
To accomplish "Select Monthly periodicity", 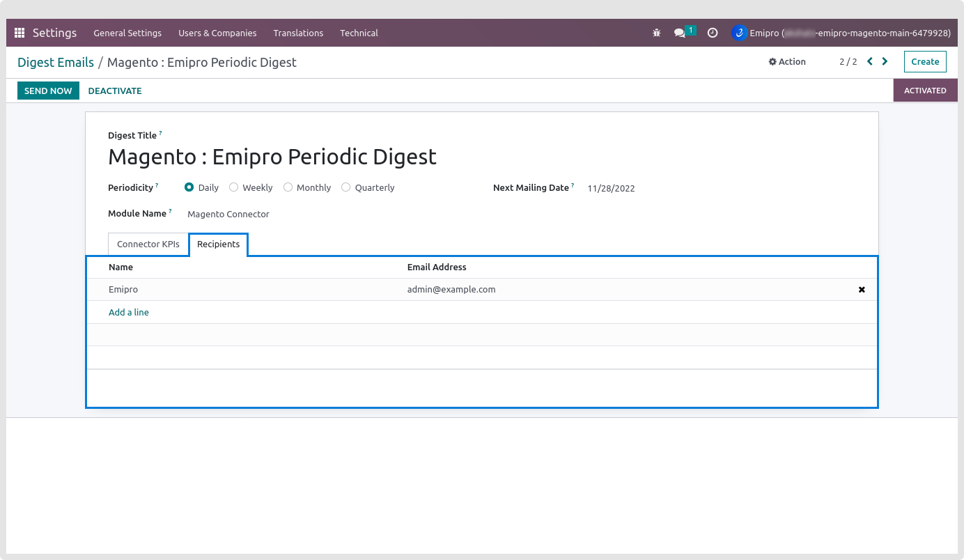I will point(288,187).
